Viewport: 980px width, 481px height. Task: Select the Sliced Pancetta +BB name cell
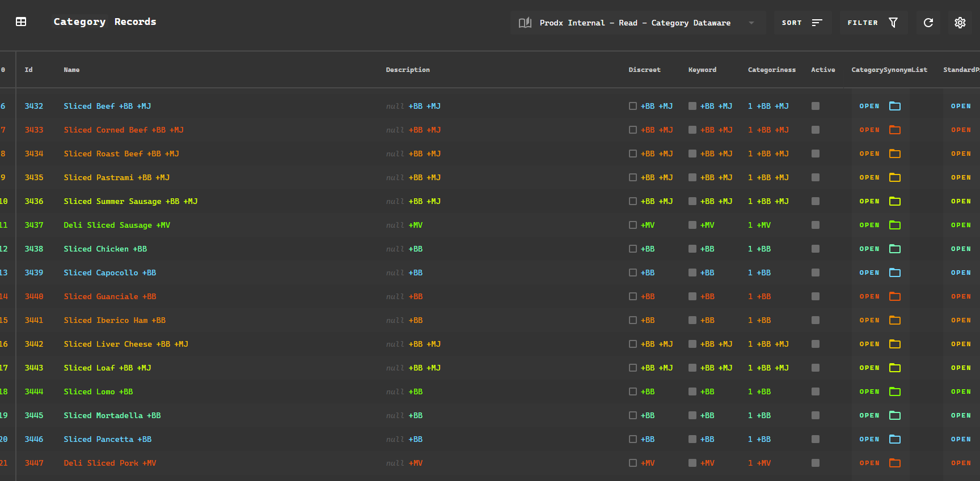108,439
